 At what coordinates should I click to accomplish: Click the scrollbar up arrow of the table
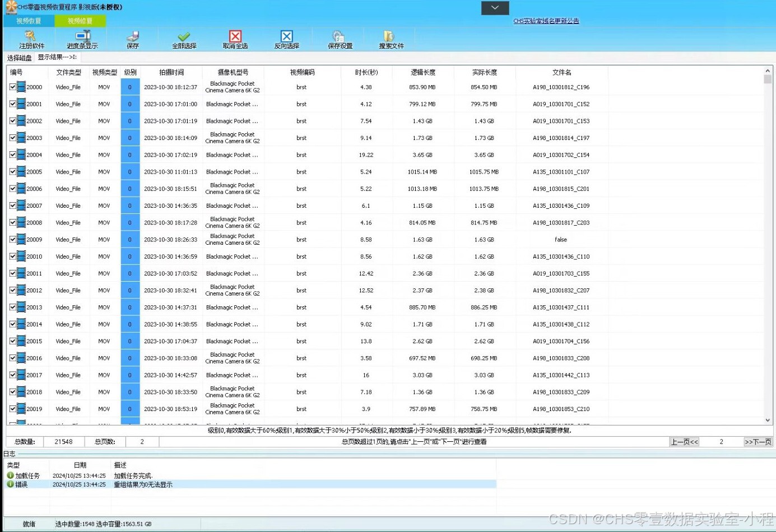pyautogui.click(x=768, y=71)
